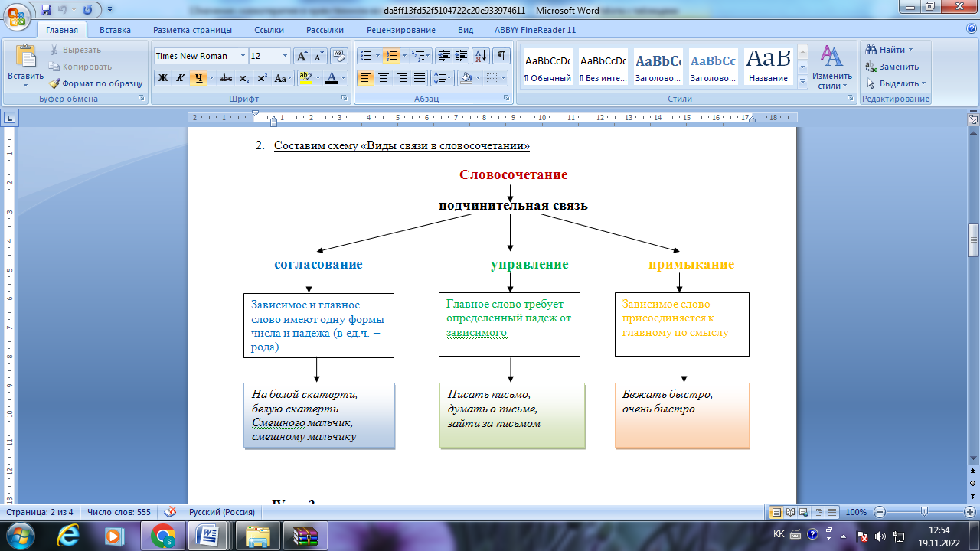This screenshot has height=551, width=980.
Task: Open Google Chrome from the taskbar
Action: click(x=163, y=535)
